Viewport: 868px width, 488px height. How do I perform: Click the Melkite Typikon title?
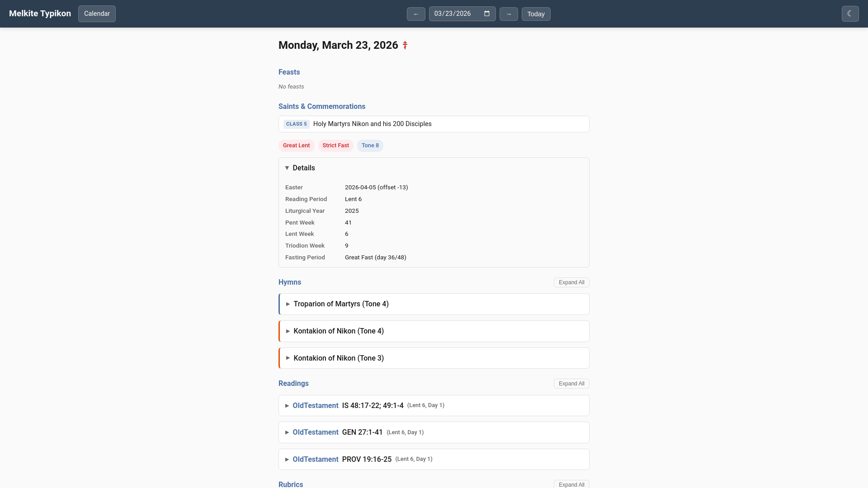[x=40, y=14]
